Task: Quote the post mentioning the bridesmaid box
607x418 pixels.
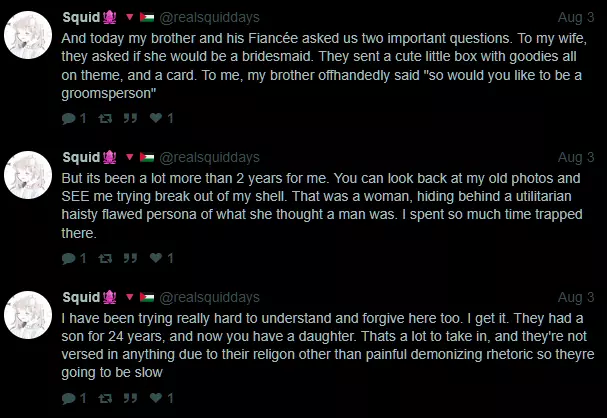Action: [129, 118]
